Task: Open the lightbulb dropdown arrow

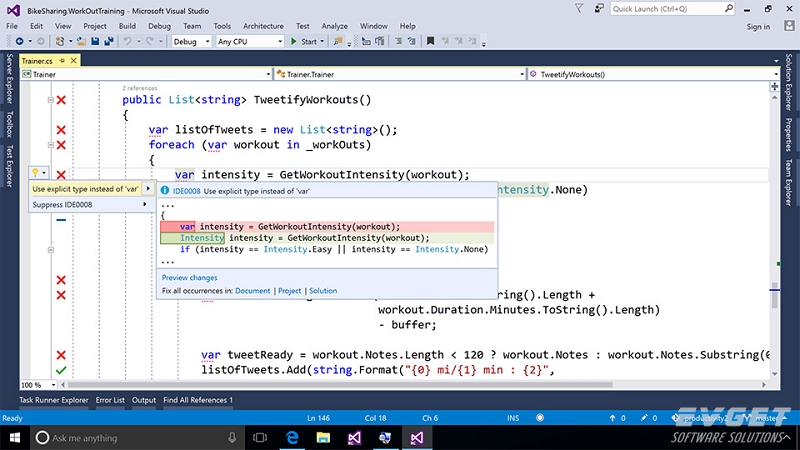Action: pyautogui.click(x=44, y=173)
